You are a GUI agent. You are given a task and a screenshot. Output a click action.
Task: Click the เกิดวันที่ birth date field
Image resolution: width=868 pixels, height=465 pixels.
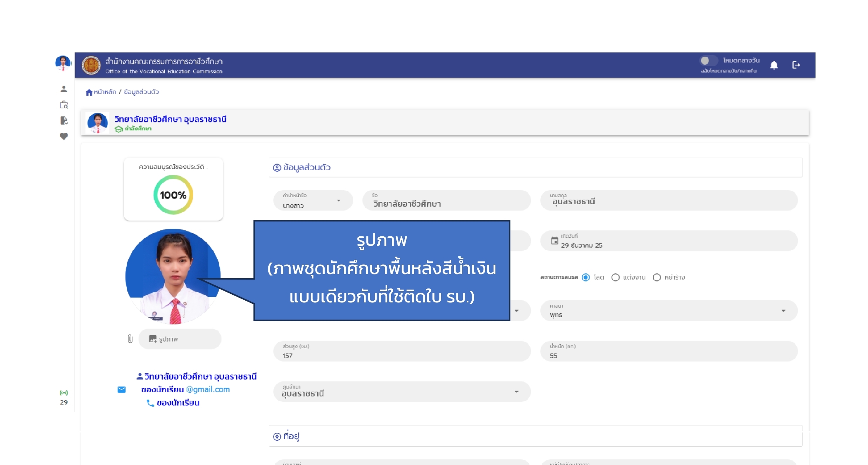point(669,241)
